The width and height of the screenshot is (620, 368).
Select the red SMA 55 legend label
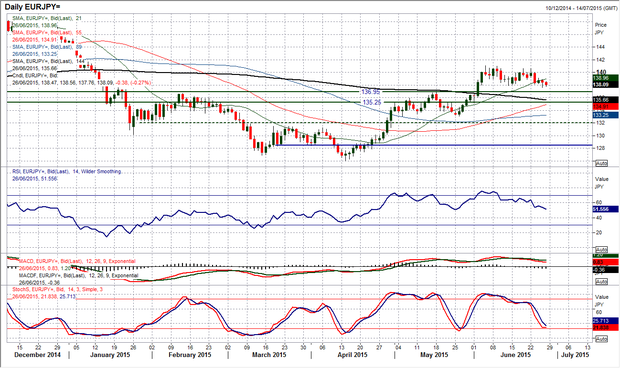pyautogui.click(x=47, y=32)
